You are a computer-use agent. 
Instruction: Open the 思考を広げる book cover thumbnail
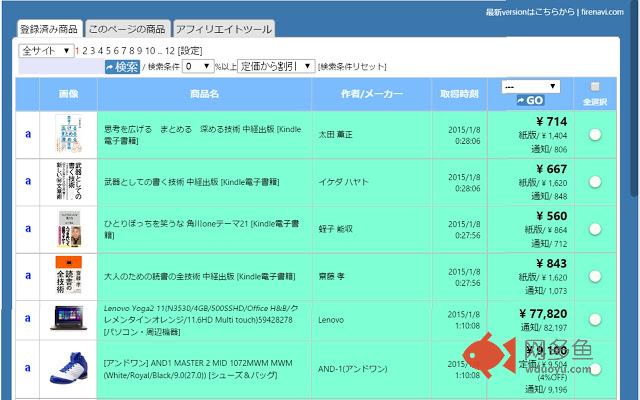[x=69, y=134]
